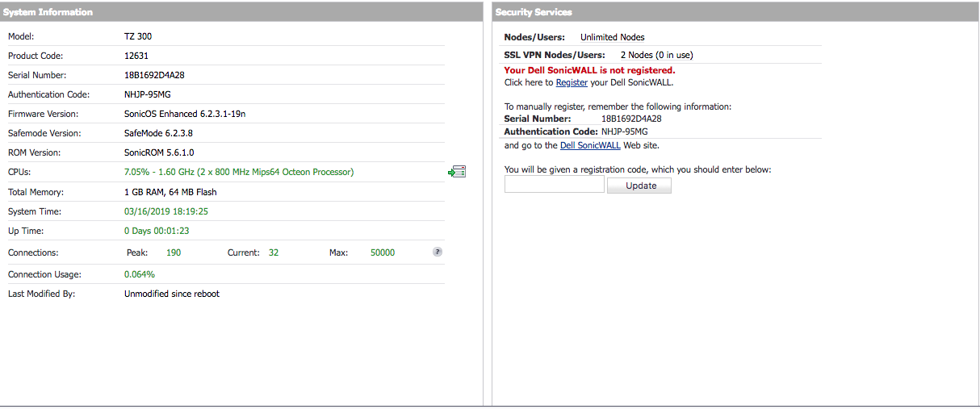Select up time 0 Days 00:01:23
Screen dimensions: 980x409
point(157,231)
